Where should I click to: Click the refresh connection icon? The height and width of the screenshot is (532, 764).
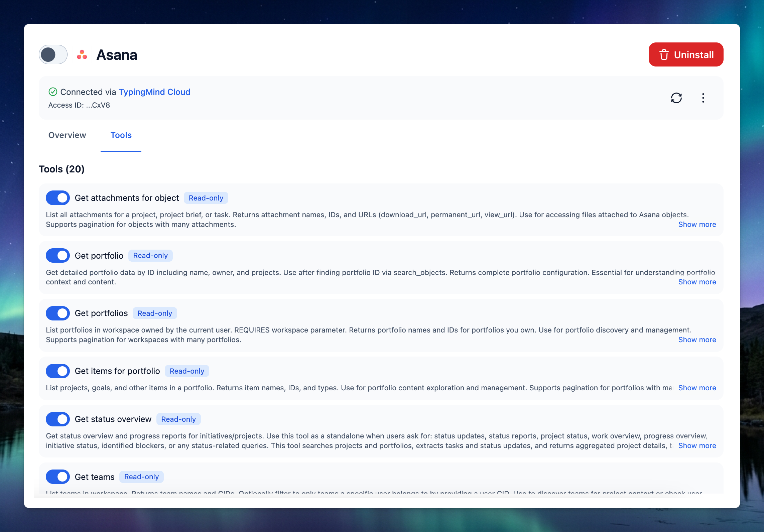[x=676, y=98]
